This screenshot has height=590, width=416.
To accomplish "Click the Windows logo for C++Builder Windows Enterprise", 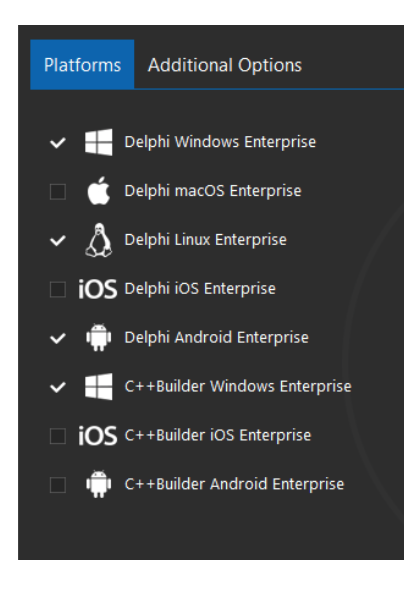I will (99, 386).
